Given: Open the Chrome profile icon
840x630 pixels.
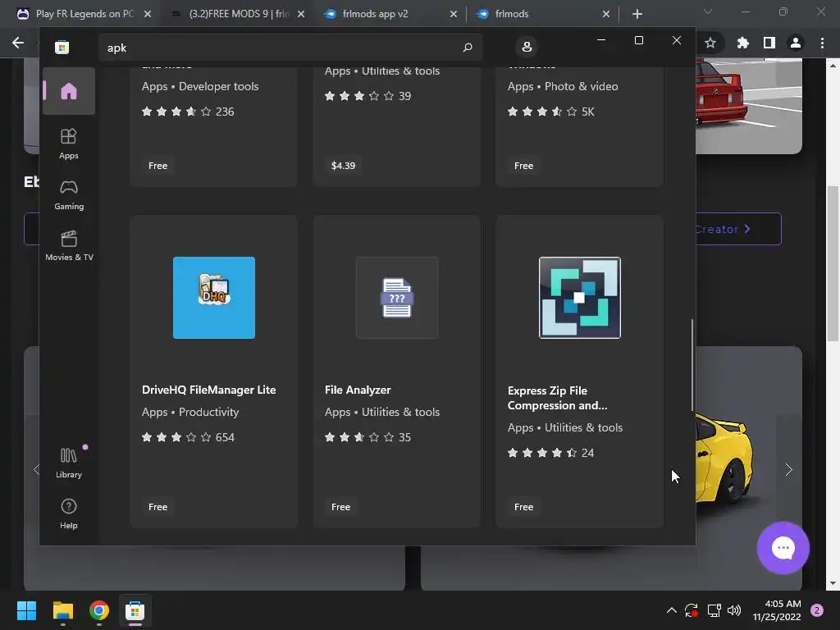Looking at the screenshot, I should tap(796, 43).
